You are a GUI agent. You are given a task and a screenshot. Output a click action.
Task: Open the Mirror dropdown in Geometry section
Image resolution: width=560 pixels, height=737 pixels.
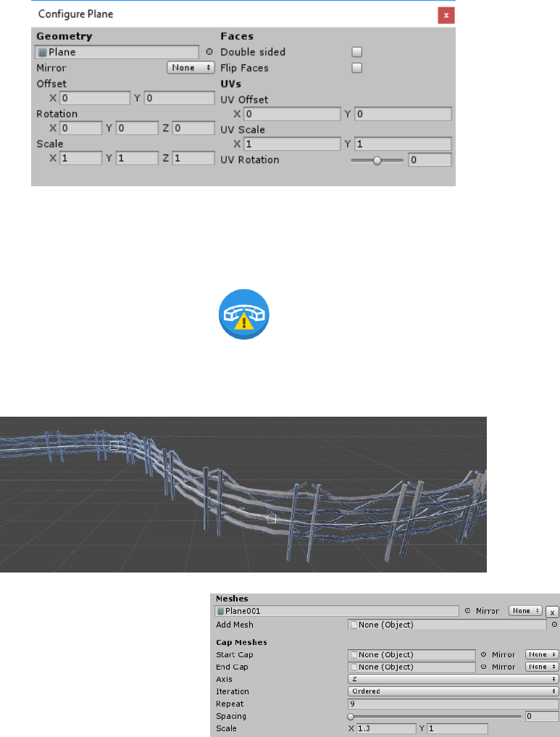191,67
